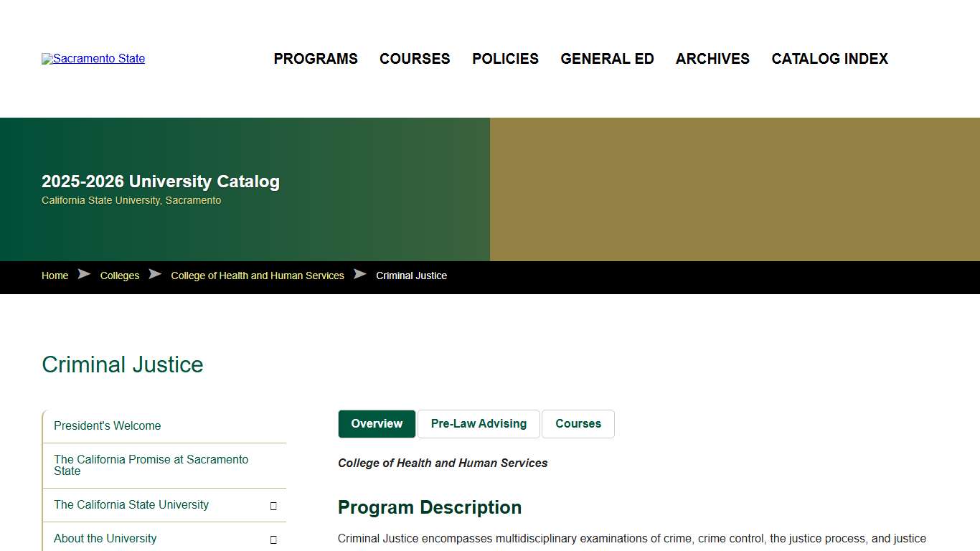Select the Overview tab
Viewport: 980px width, 551px height.
tap(376, 423)
